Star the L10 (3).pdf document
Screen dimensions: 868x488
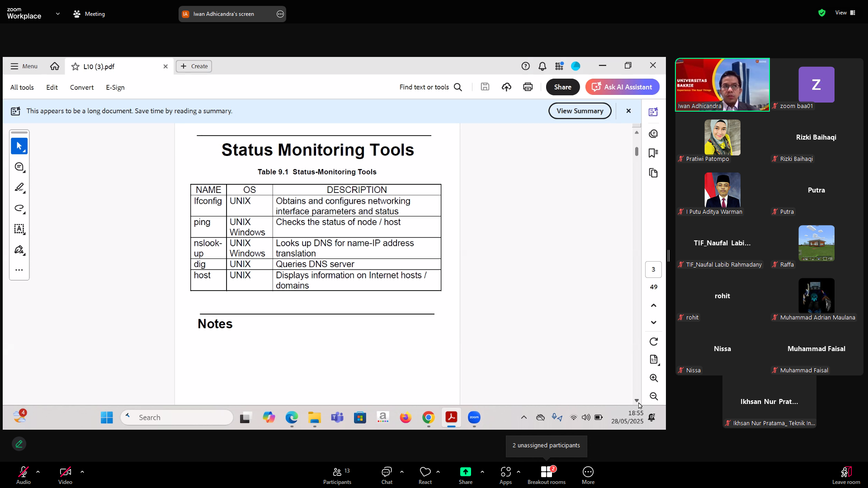coord(75,66)
